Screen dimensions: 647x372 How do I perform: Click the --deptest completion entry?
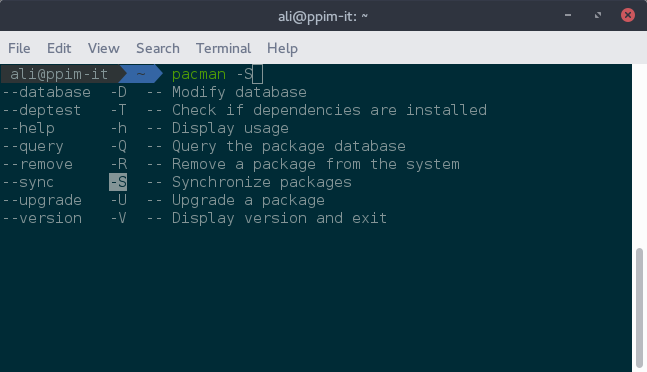pyautogui.click(x=42, y=110)
